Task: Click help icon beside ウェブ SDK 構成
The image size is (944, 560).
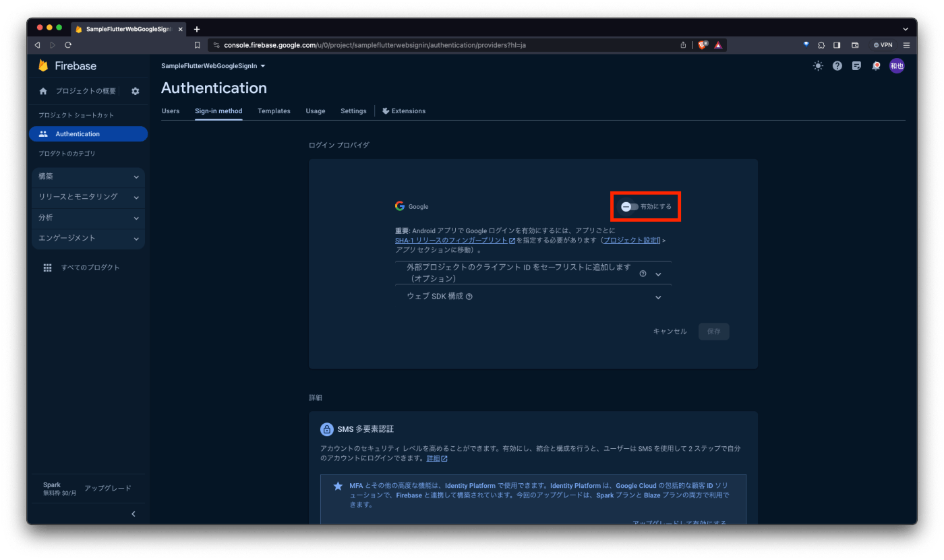Action: coord(469,297)
